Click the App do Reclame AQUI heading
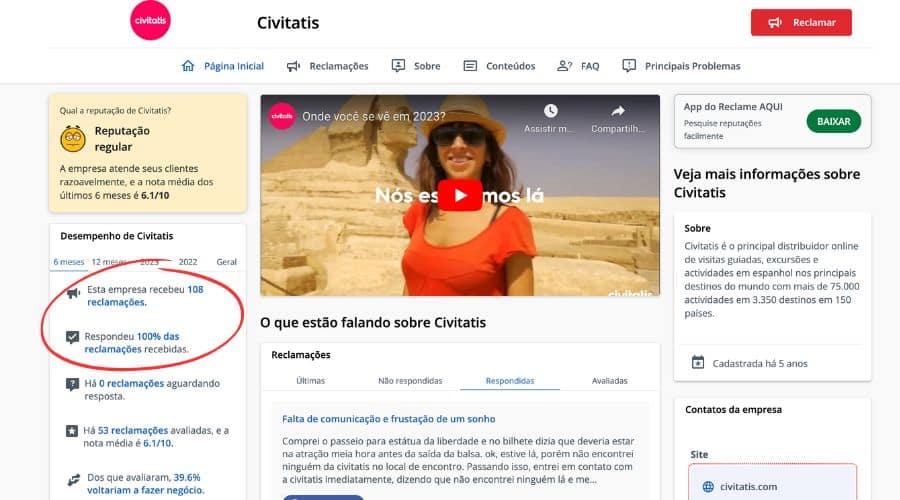The height and width of the screenshot is (500, 900). [733, 107]
